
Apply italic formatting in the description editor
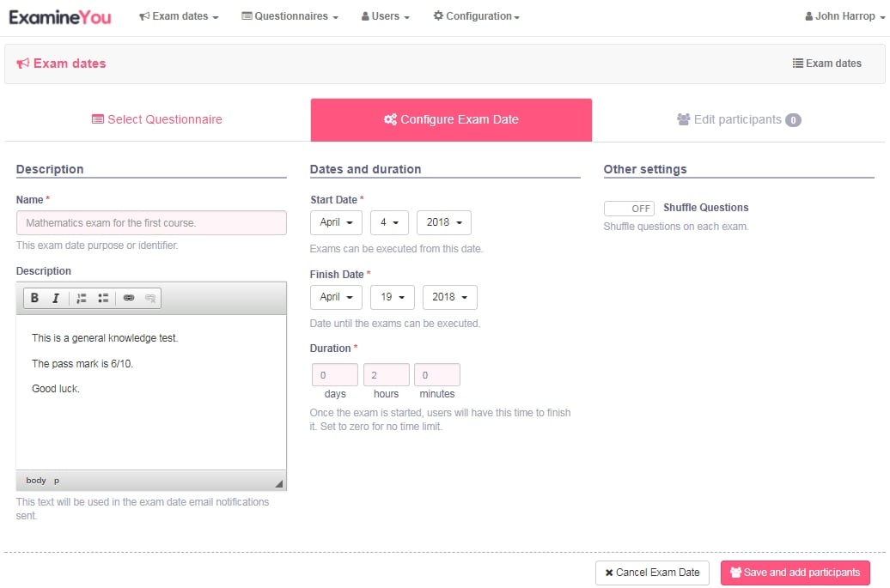click(x=56, y=299)
